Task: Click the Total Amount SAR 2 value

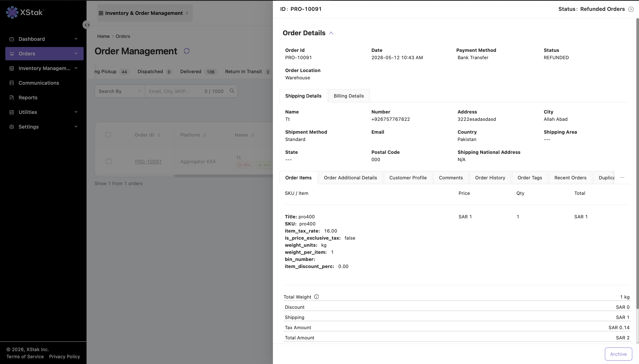Action: click(623, 338)
